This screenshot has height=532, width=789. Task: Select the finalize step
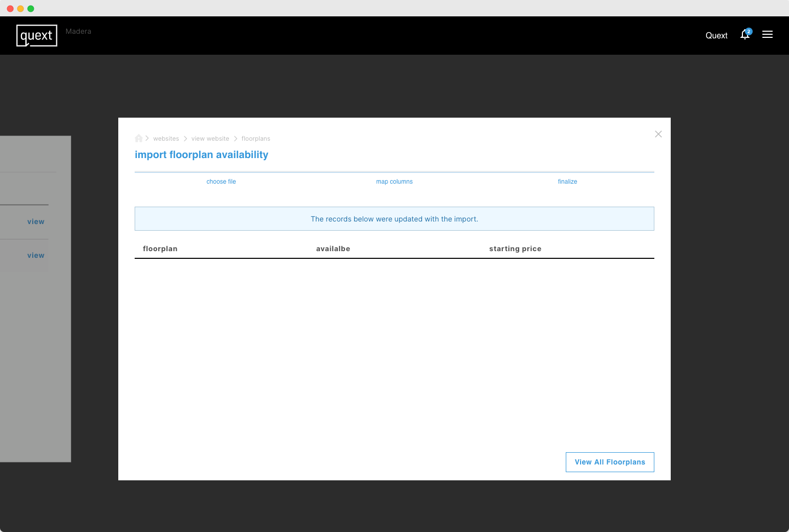click(x=567, y=182)
